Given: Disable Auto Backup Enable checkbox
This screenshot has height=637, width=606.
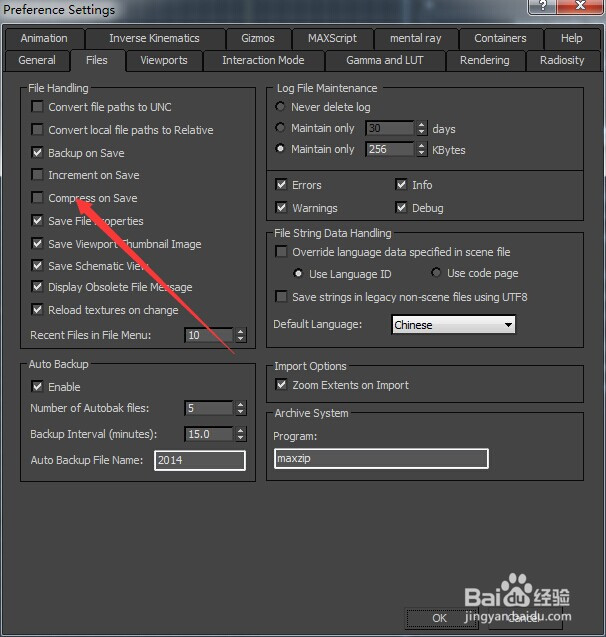Looking at the screenshot, I should (37, 386).
